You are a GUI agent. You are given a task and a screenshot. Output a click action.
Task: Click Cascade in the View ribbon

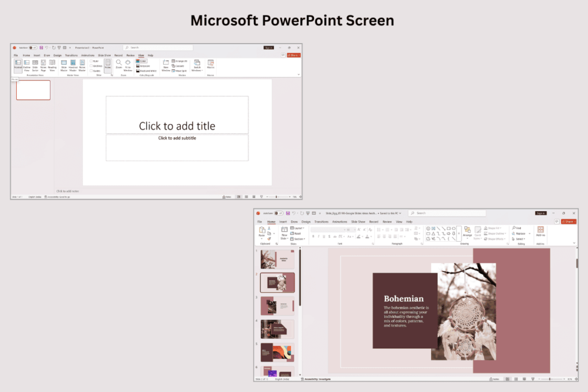[178, 66]
